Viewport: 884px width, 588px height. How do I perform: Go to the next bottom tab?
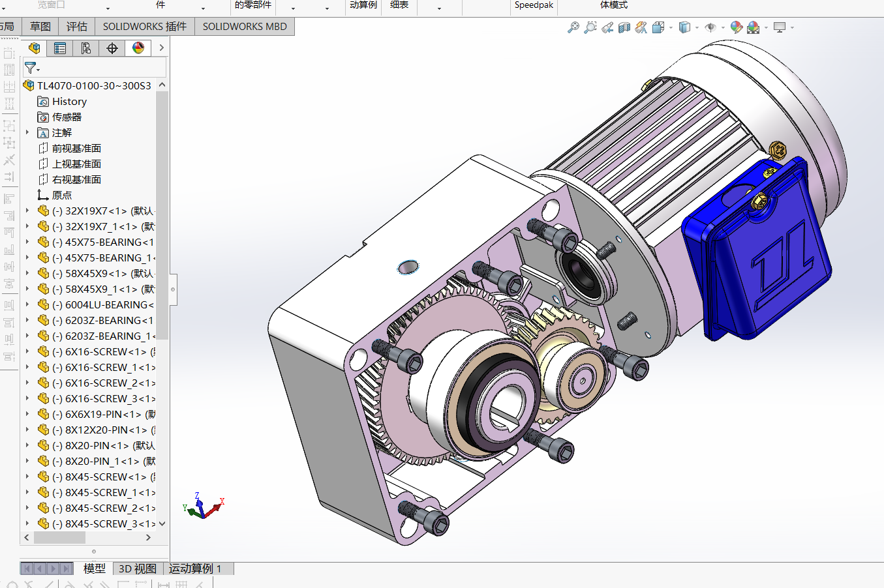53,568
